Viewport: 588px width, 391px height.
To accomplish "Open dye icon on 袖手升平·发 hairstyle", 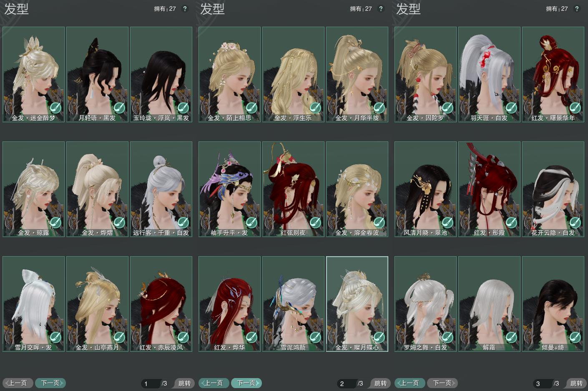I will coord(251,223).
